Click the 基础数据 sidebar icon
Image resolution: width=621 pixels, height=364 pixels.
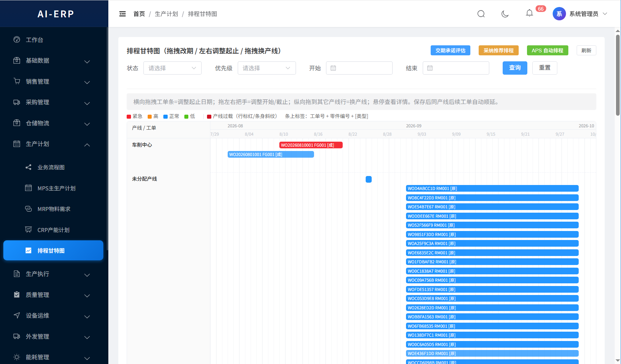tap(17, 60)
